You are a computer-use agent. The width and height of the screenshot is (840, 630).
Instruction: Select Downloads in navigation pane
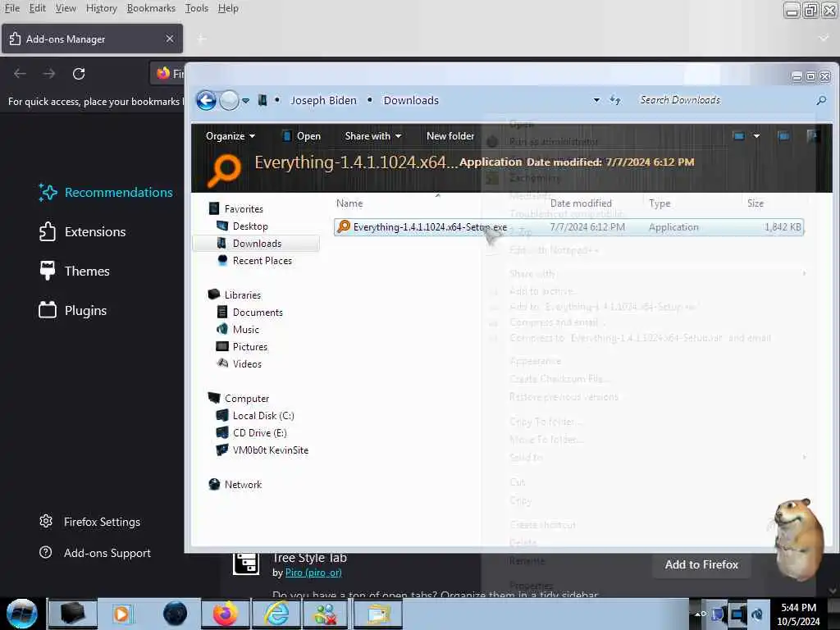[x=257, y=243]
